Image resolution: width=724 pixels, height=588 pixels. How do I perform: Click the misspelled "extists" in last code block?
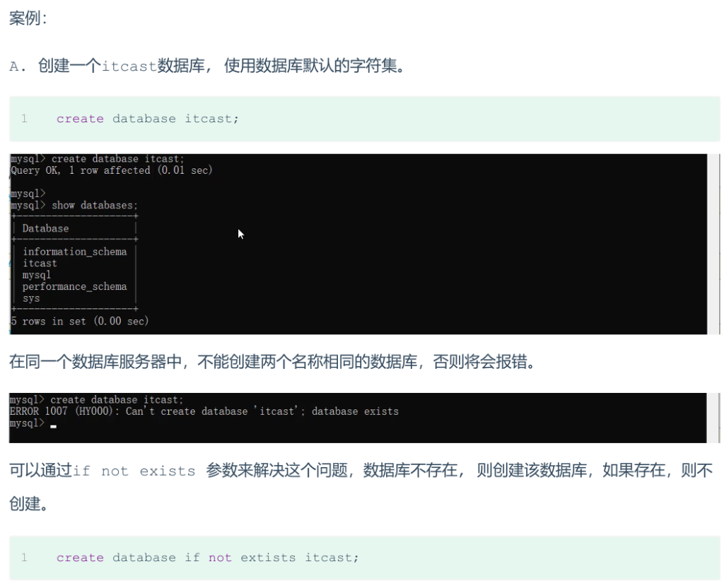coord(268,558)
